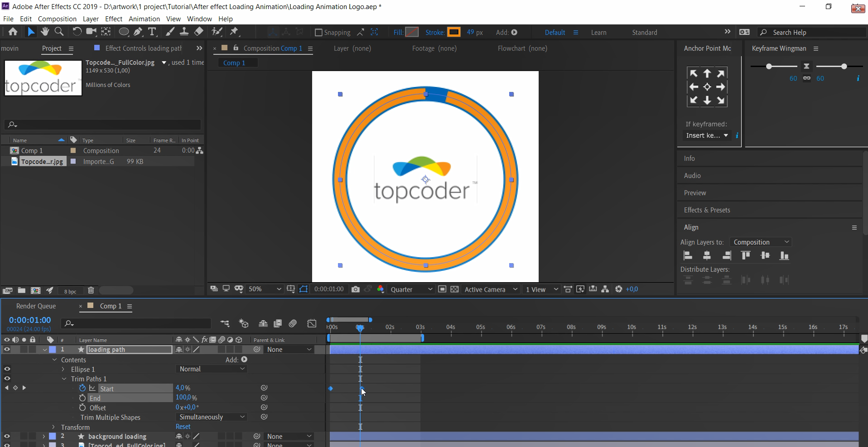Toggle stopwatch for End property
This screenshot has width=868, height=447.
point(82,398)
